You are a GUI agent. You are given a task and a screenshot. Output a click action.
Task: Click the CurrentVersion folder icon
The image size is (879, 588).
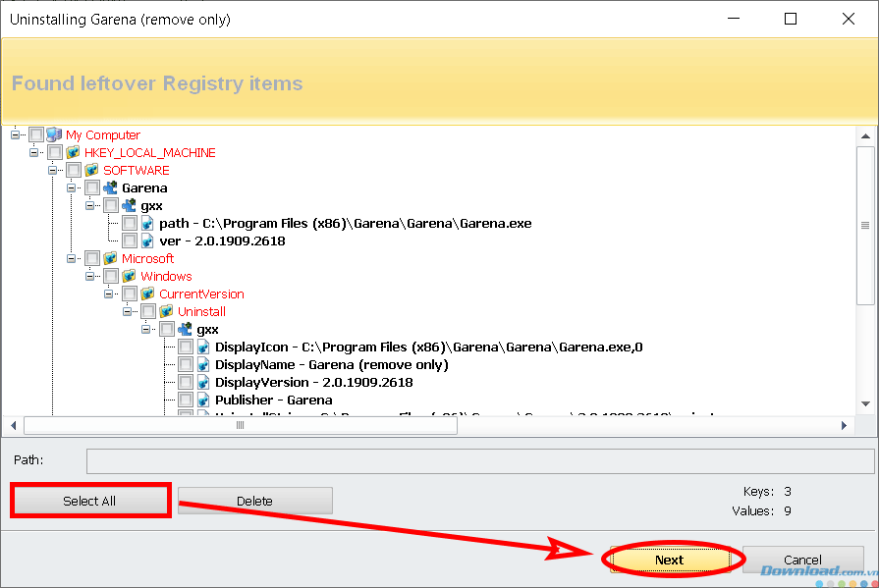pyautogui.click(x=148, y=294)
